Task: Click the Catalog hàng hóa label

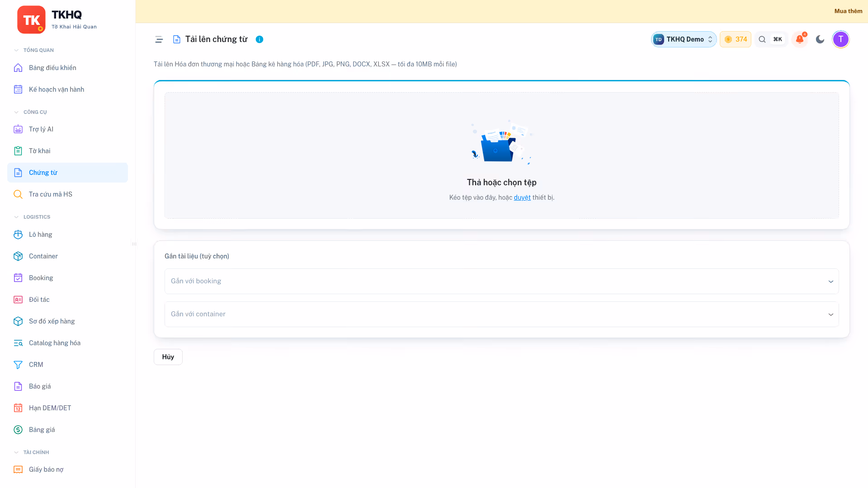Action: click(55, 343)
